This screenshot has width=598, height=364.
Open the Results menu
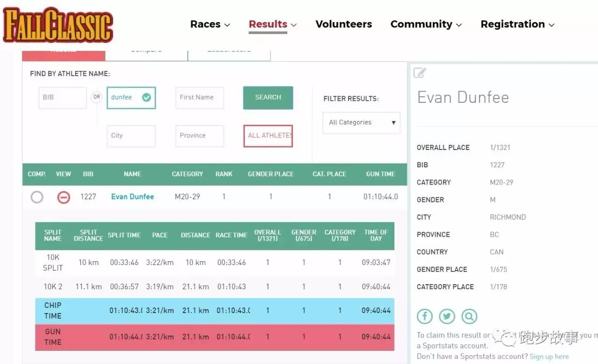[273, 24]
